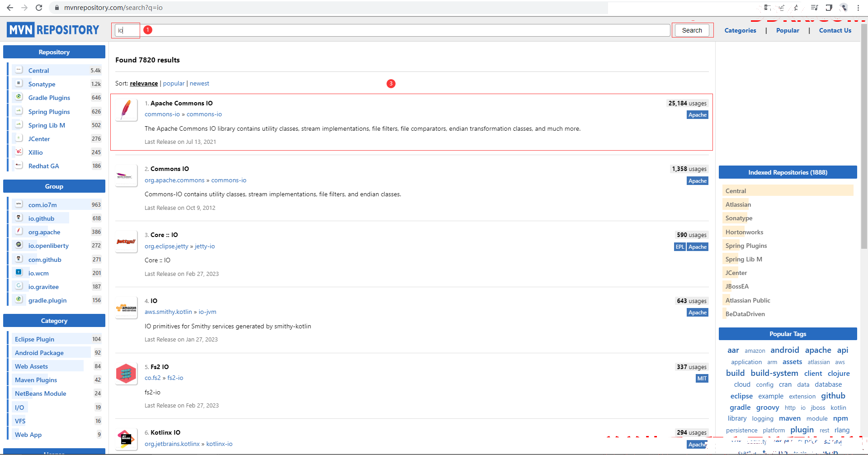
Task: Click the com.io7m group icon
Action: point(19,204)
